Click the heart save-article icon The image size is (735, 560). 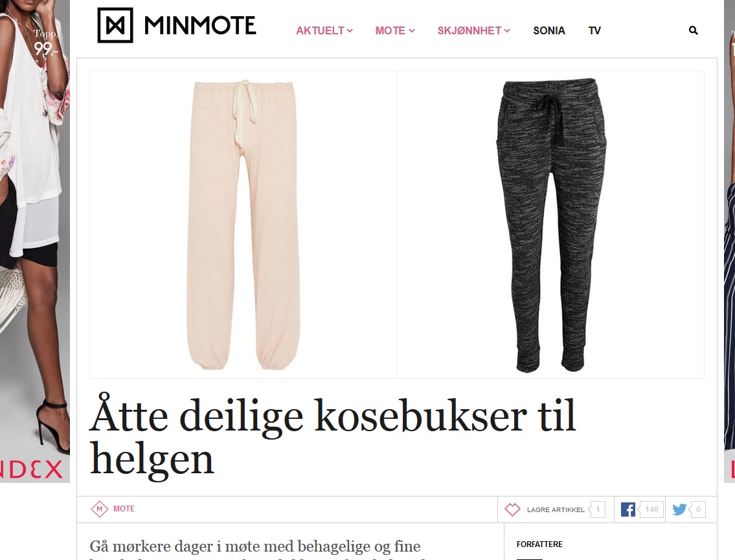coord(512,510)
